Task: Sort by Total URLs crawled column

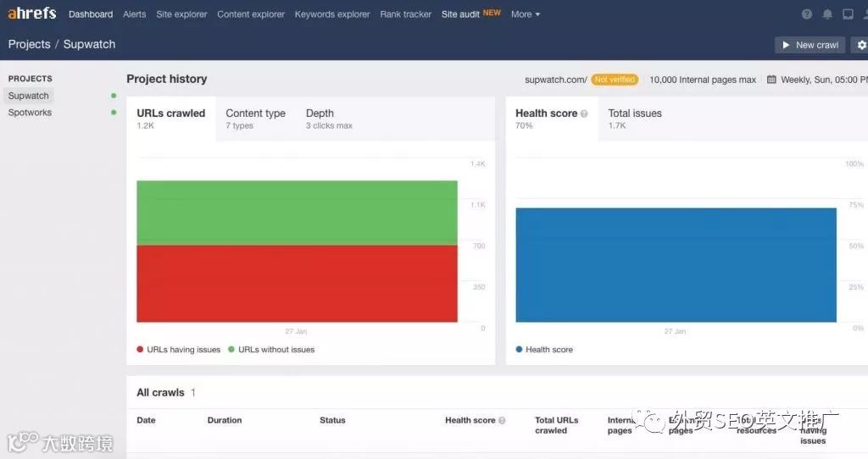Action: coord(556,425)
